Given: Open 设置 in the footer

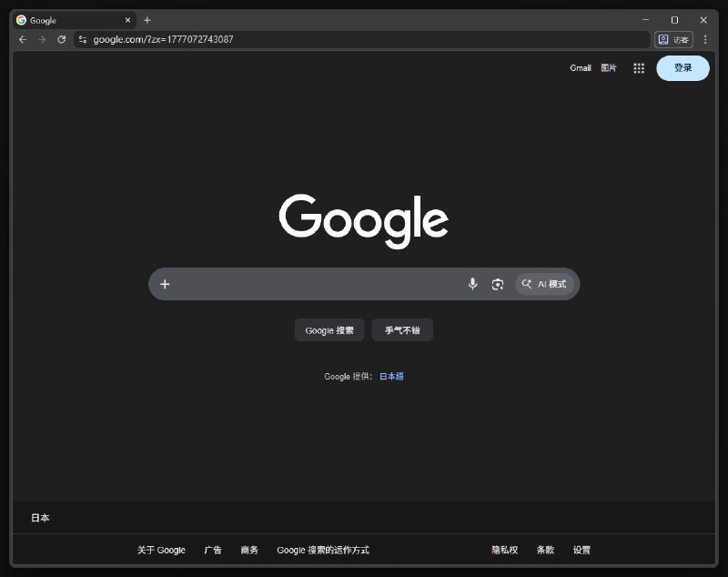Looking at the screenshot, I should pos(581,550).
